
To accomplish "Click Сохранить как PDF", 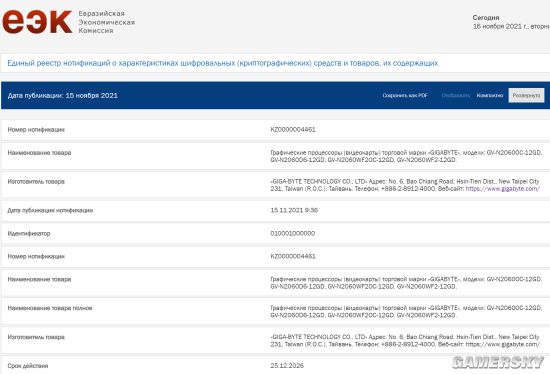I will (405, 95).
